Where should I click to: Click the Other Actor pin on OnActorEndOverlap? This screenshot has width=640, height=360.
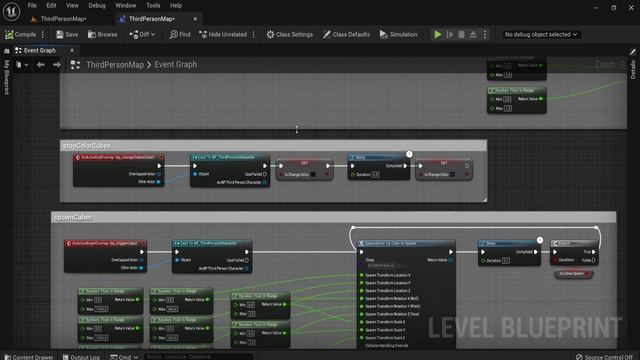coord(159,182)
